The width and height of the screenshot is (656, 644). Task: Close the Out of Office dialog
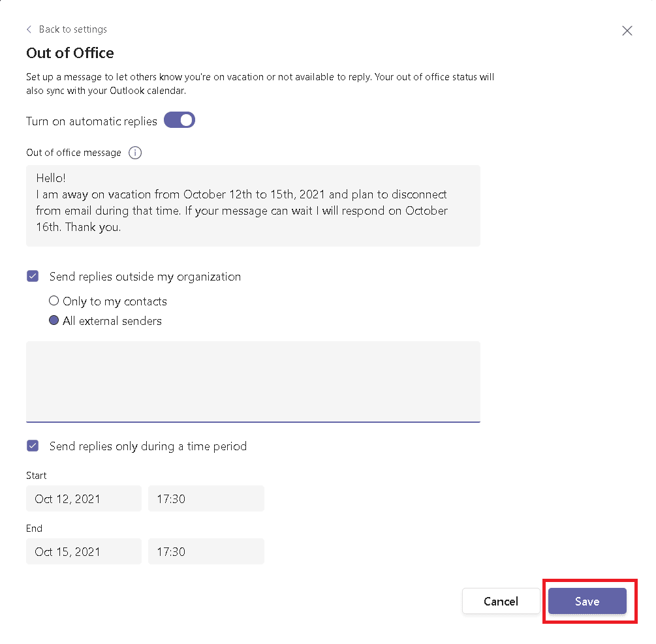tap(627, 31)
